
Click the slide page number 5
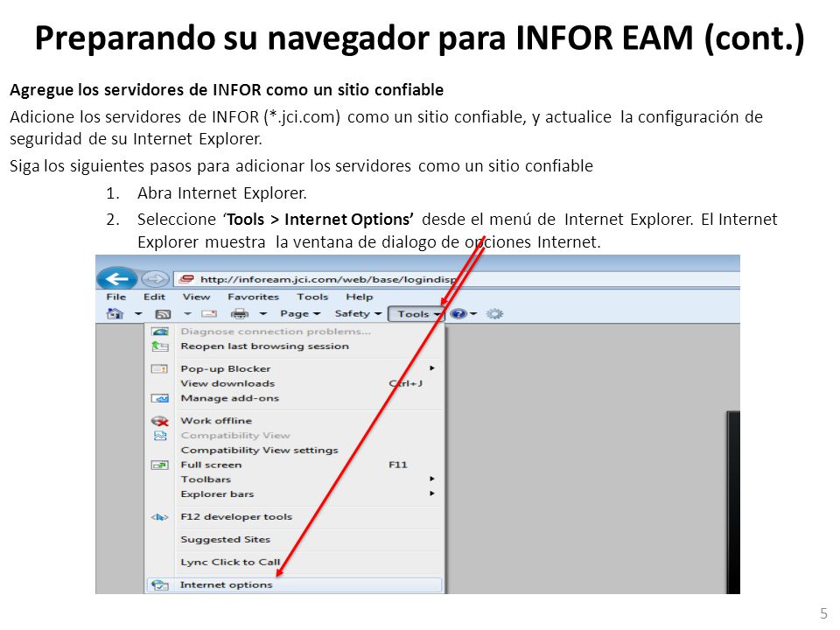tap(824, 613)
